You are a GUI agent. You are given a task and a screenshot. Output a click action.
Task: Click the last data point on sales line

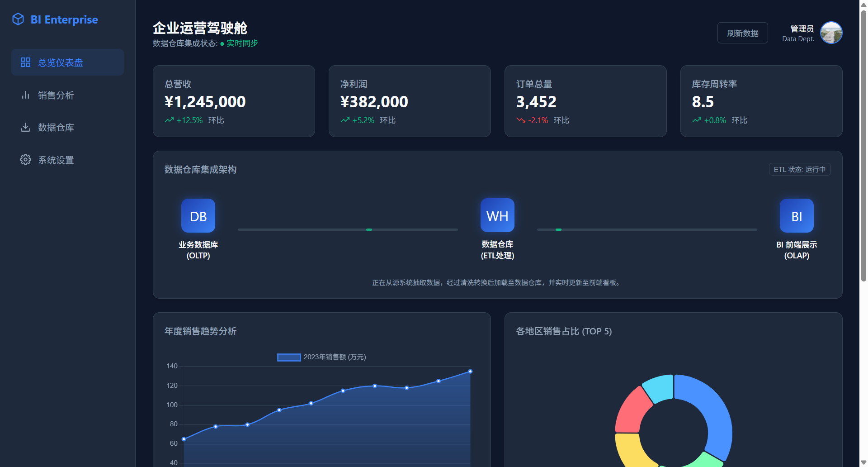click(x=470, y=372)
